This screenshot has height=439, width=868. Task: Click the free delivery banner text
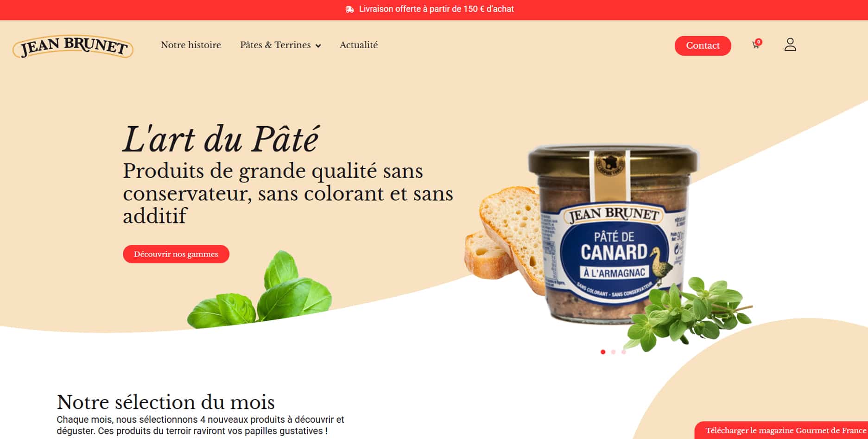click(436, 9)
